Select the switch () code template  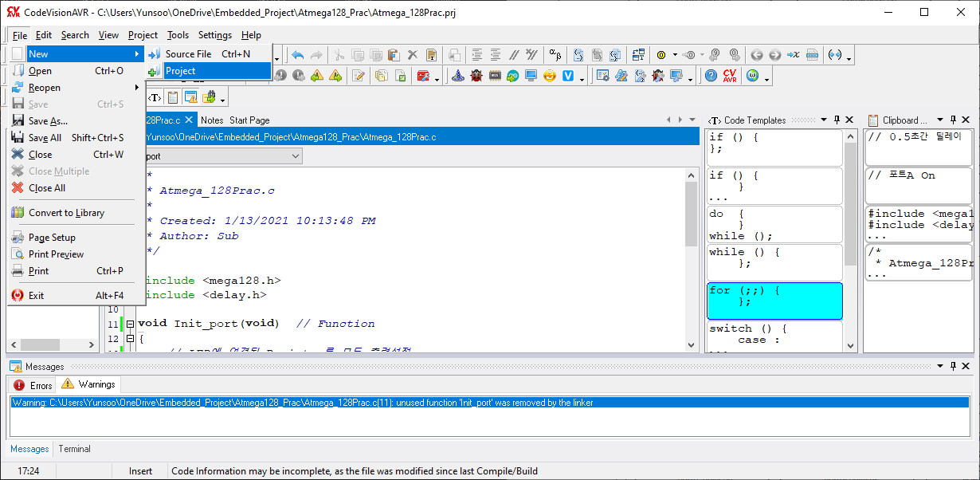774,336
